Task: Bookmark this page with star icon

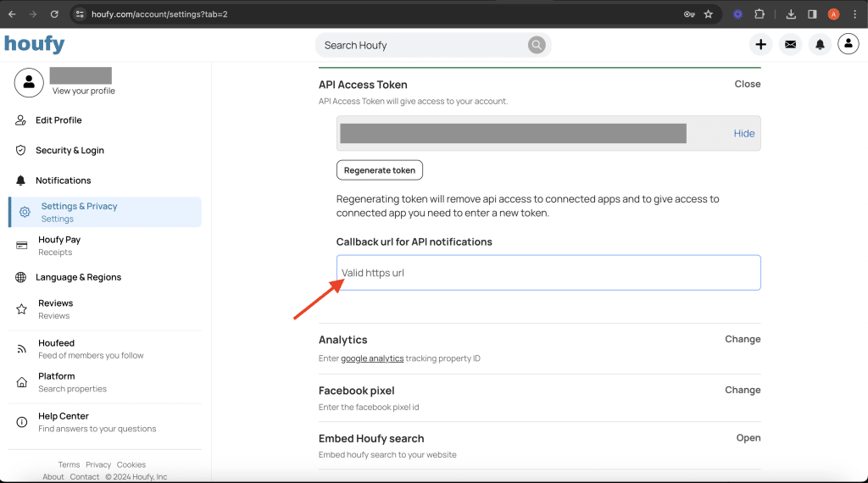Action: click(708, 14)
